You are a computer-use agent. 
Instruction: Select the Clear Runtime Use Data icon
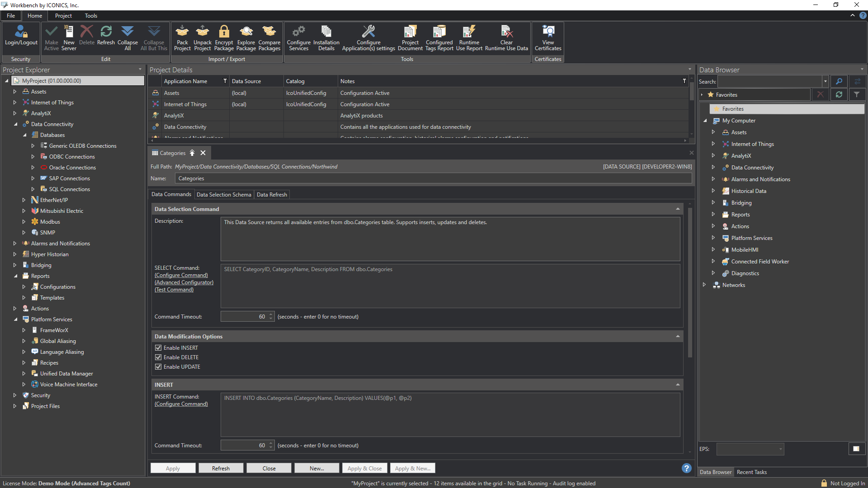(x=506, y=38)
